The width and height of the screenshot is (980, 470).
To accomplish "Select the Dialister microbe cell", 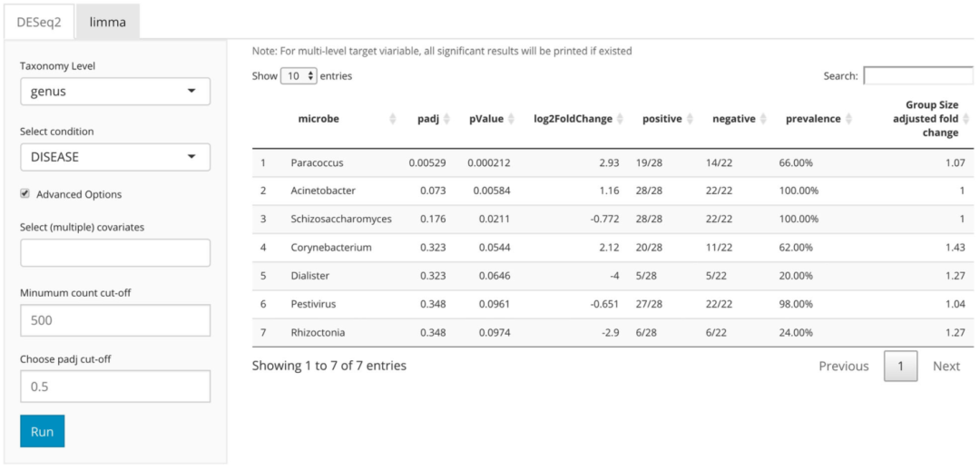I will (x=310, y=276).
